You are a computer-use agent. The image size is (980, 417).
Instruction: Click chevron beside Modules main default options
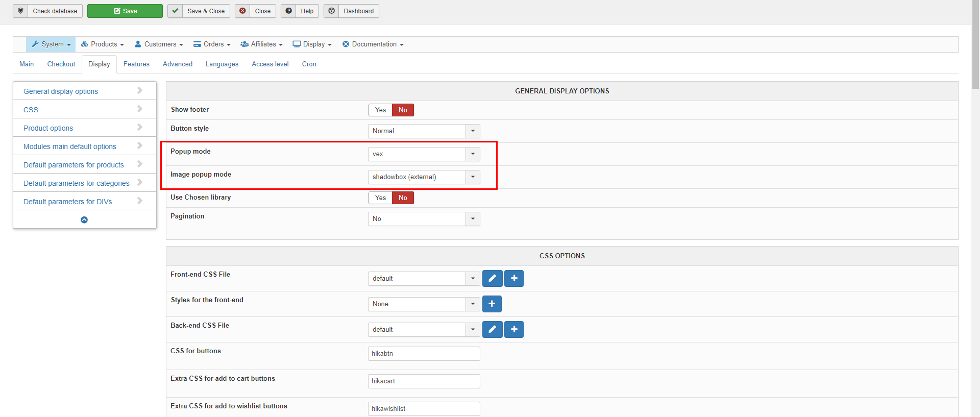140,145
